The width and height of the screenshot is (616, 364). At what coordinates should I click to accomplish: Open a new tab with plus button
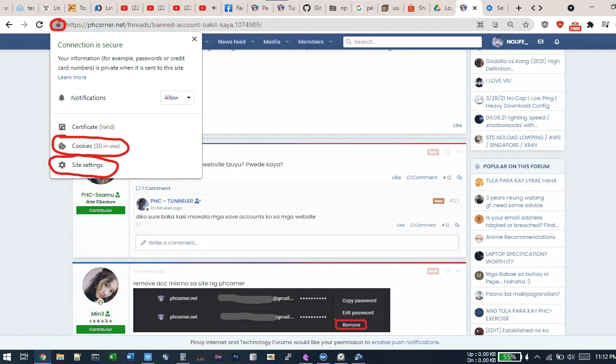click(x=519, y=8)
